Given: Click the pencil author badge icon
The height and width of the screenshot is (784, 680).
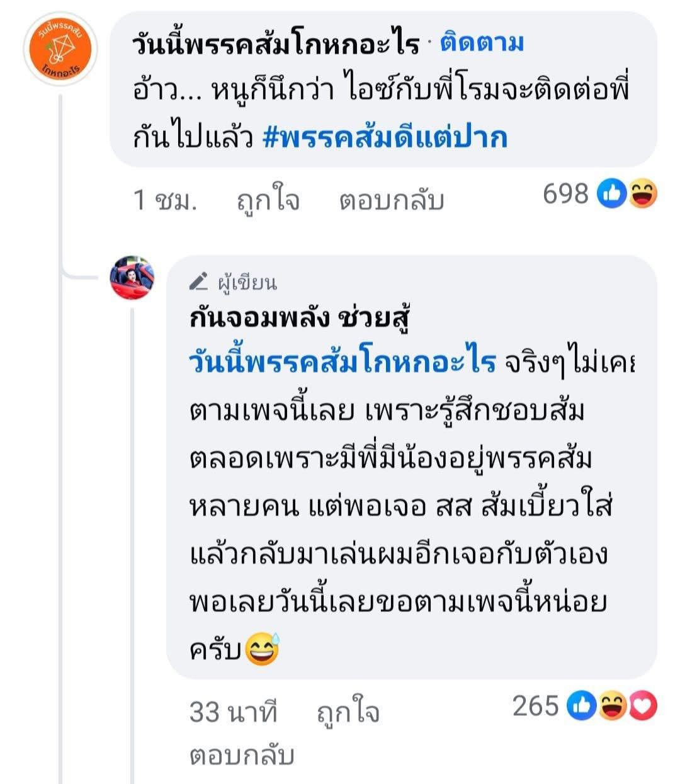Looking at the screenshot, I should 199,281.
